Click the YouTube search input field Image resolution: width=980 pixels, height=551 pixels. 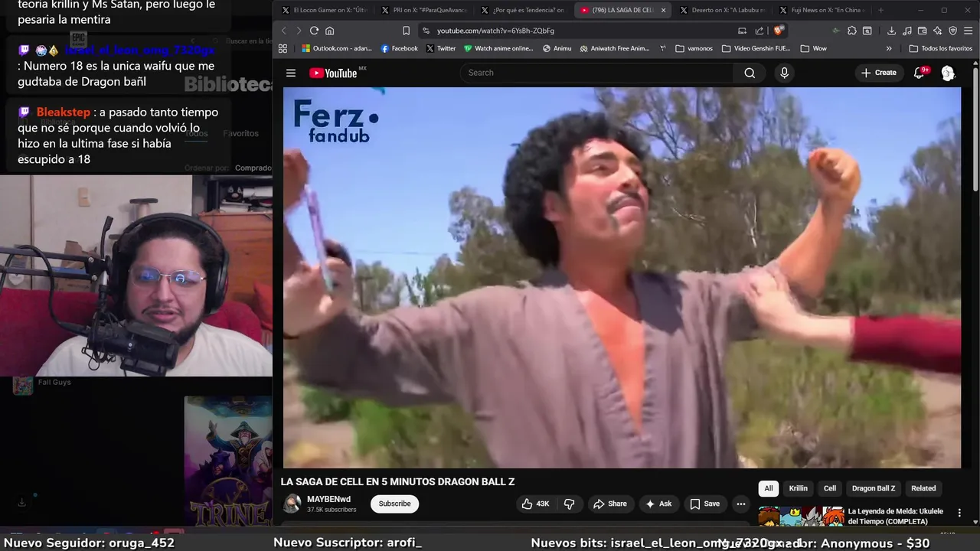597,73
